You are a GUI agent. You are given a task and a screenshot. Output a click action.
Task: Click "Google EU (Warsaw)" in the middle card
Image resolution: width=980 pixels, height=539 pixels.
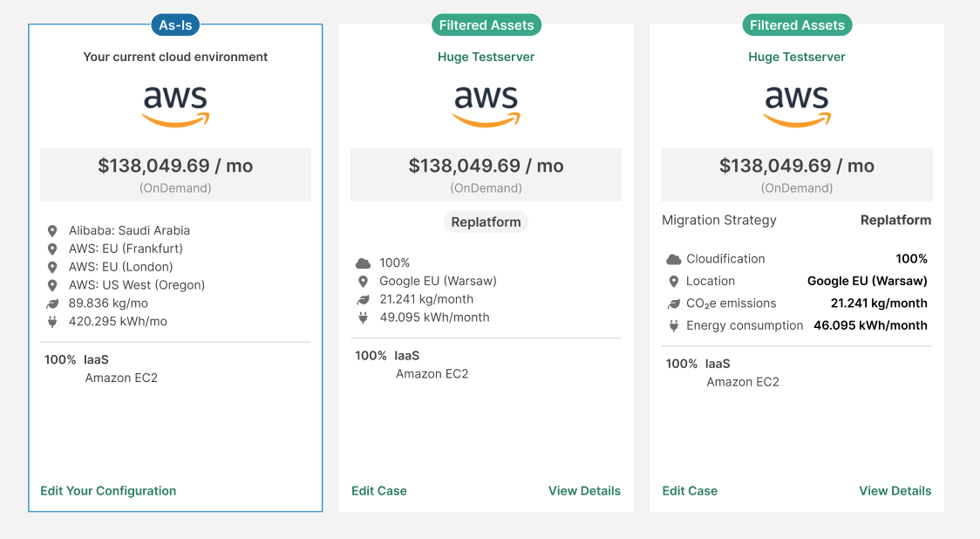coord(439,282)
